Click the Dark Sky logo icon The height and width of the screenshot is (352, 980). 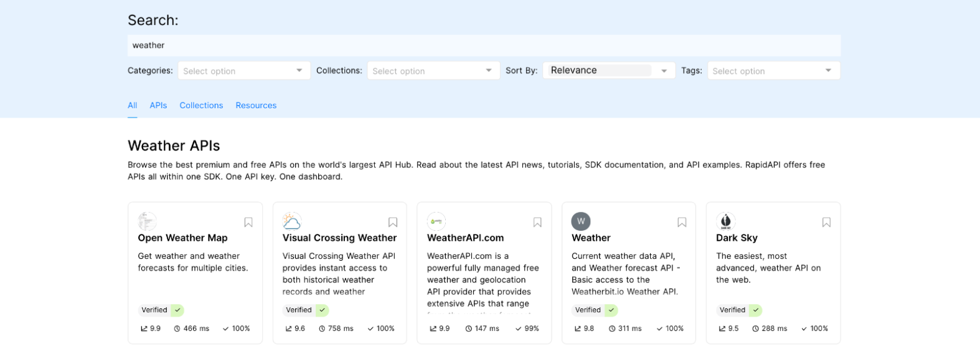pos(725,221)
